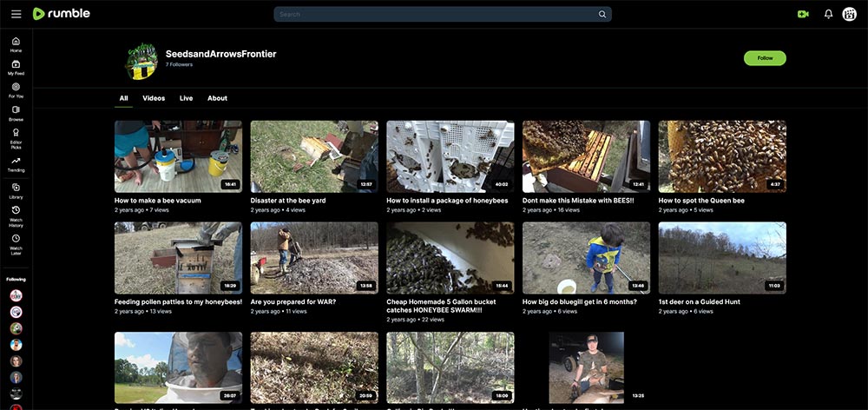Play the 'Disaster at the bee yard' thumbnail
Viewport: 868px width, 410px height.
tap(314, 157)
